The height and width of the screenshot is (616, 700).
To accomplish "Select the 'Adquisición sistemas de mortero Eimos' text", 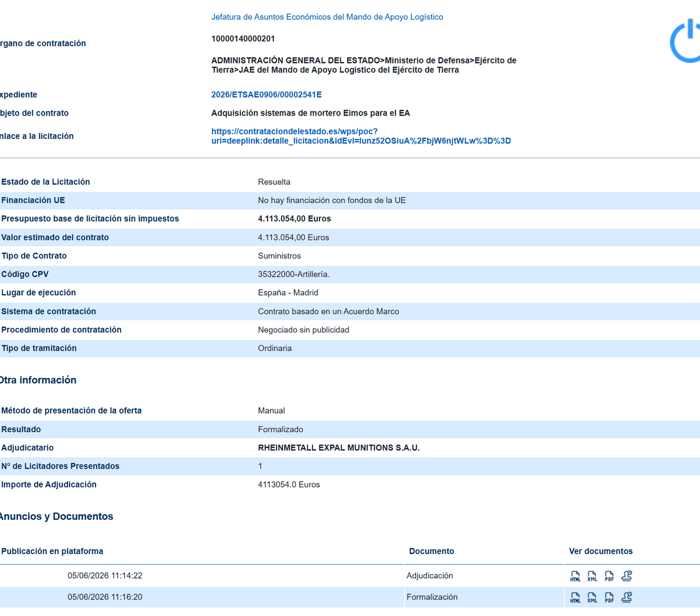I will (310, 113).
